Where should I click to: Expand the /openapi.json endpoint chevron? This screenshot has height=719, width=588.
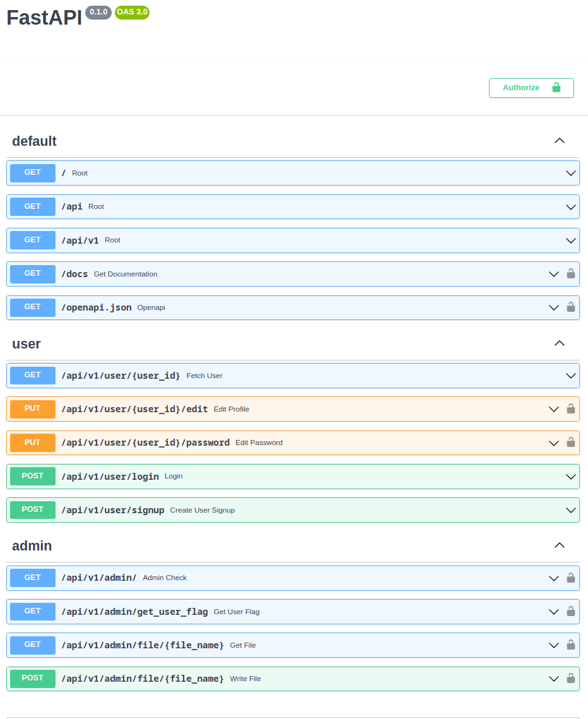[554, 307]
